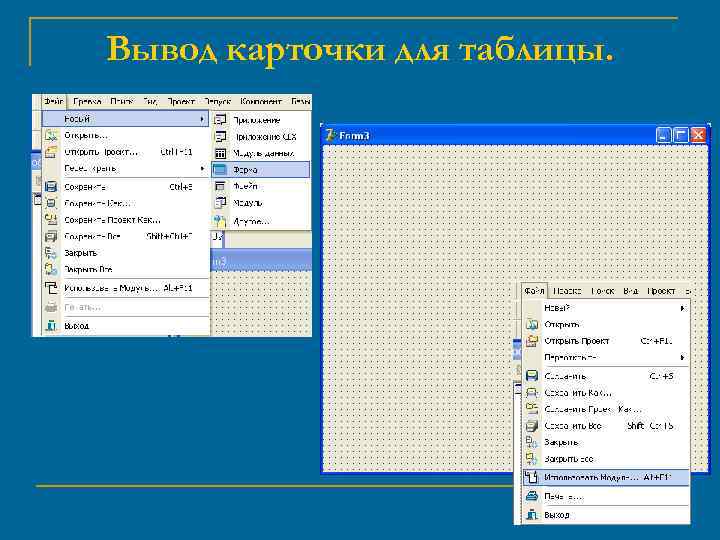Click the Form3 title bar icon
Image resolution: width=720 pixels, height=540 pixels.
click(x=330, y=135)
